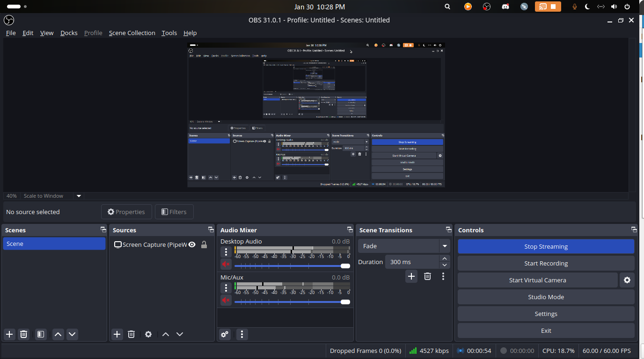The height and width of the screenshot is (359, 644).
Task: Add a new scene with the plus icon
Action: (9, 334)
